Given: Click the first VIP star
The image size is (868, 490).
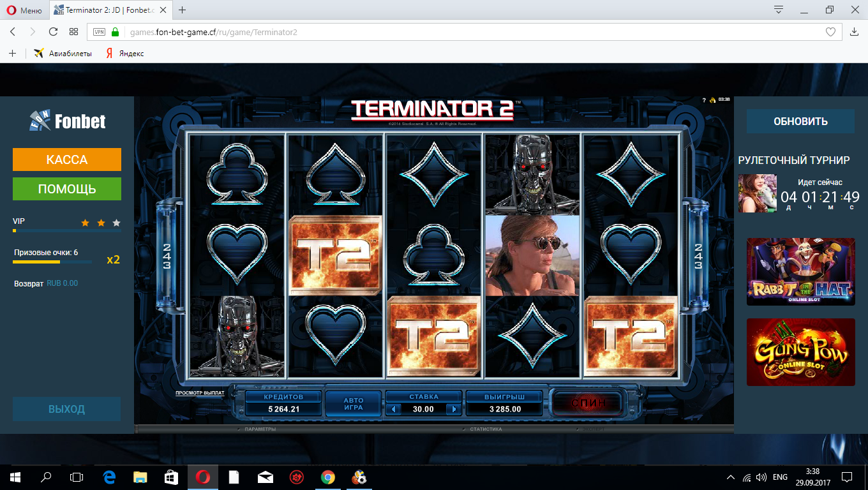Looking at the screenshot, I should pyautogui.click(x=86, y=223).
